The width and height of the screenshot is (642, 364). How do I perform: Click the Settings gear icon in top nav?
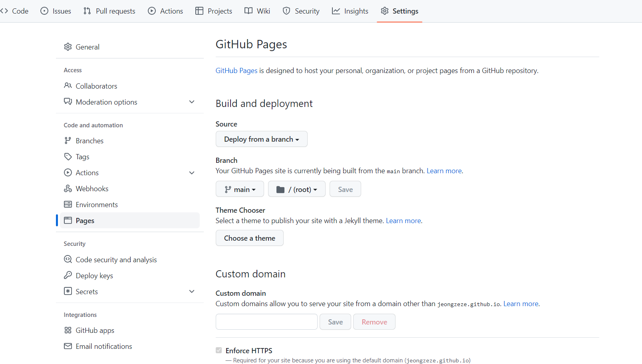click(x=385, y=11)
